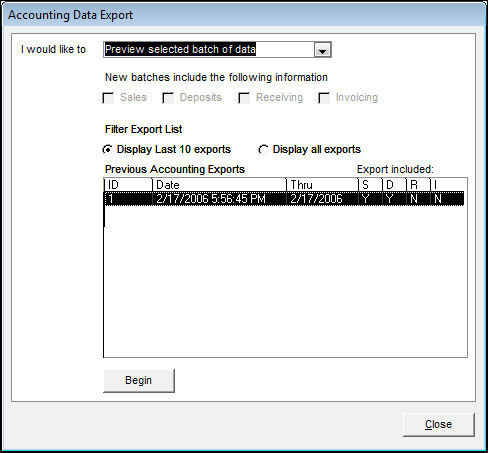Viewport: 488px width, 453px height.
Task: Click the Close button
Action: pyautogui.click(x=438, y=424)
